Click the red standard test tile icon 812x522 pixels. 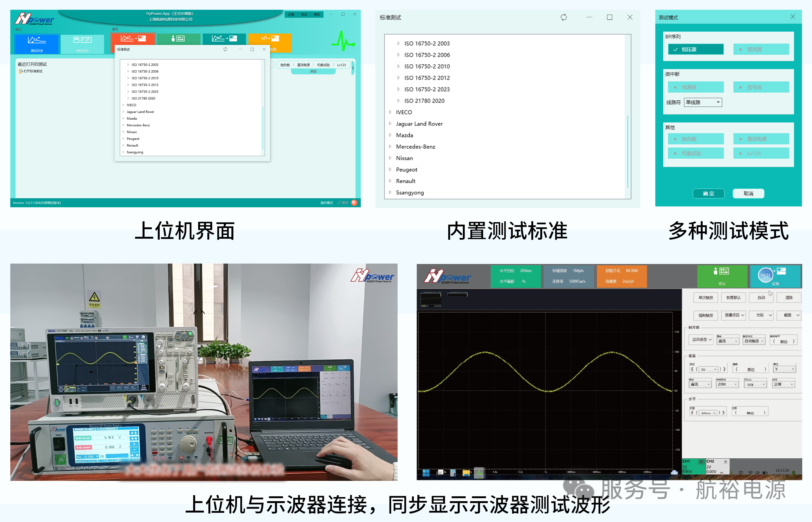pyautogui.click(x=133, y=39)
